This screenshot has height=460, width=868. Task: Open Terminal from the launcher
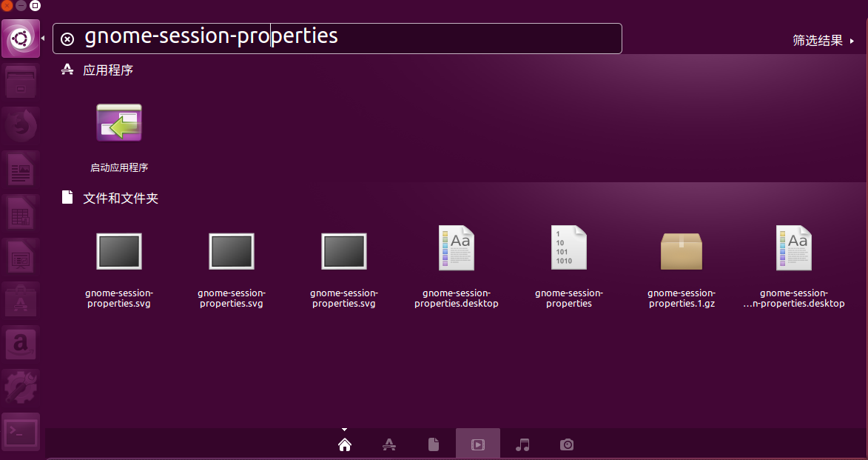[x=21, y=432]
